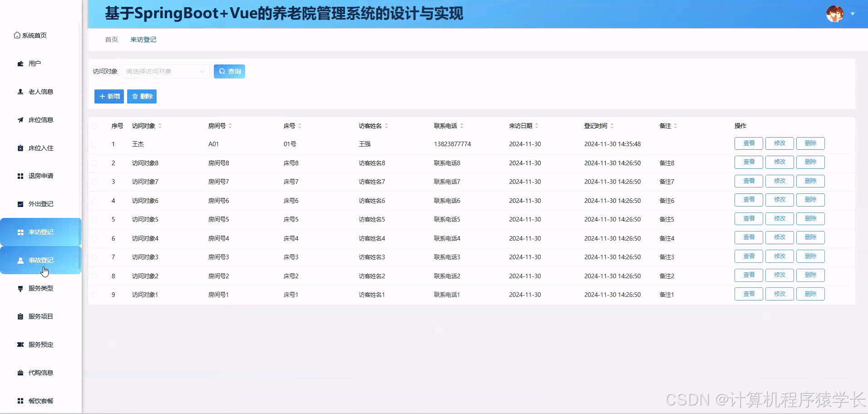
Task: Click the 房间号8 cell
Action: (x=218, y=163)
